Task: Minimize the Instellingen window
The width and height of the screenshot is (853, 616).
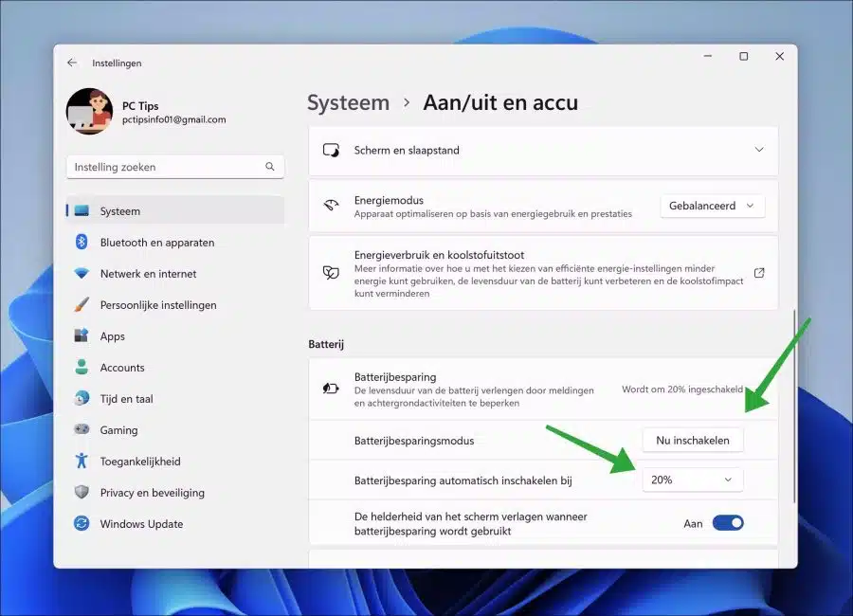Action: [x=708, y=56]
